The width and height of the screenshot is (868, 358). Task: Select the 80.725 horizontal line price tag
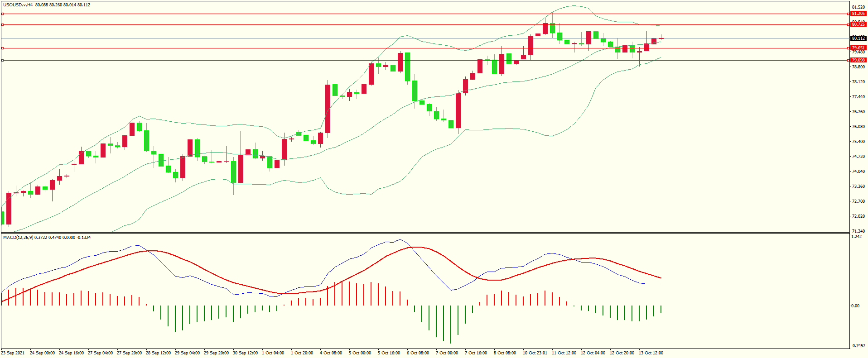858,24
